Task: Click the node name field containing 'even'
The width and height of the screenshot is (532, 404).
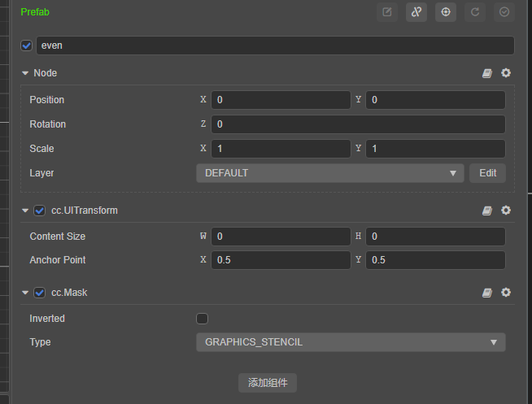Action: pos(274,46)
